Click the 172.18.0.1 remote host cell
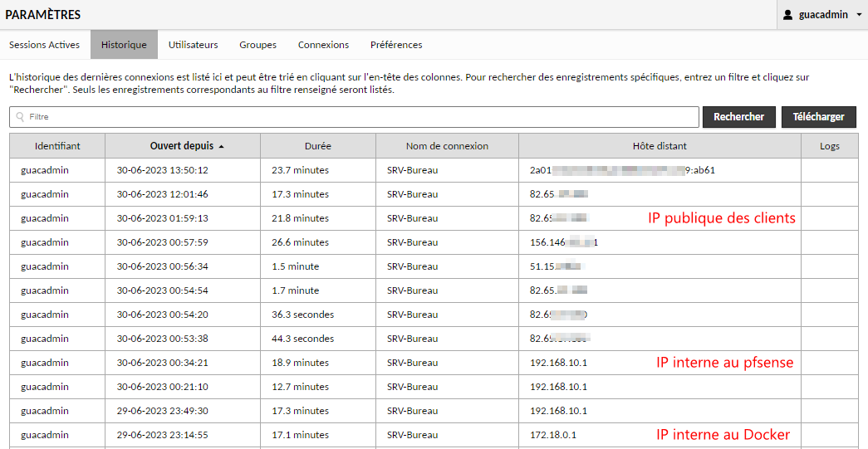868x449 pixels. point(553,435)
